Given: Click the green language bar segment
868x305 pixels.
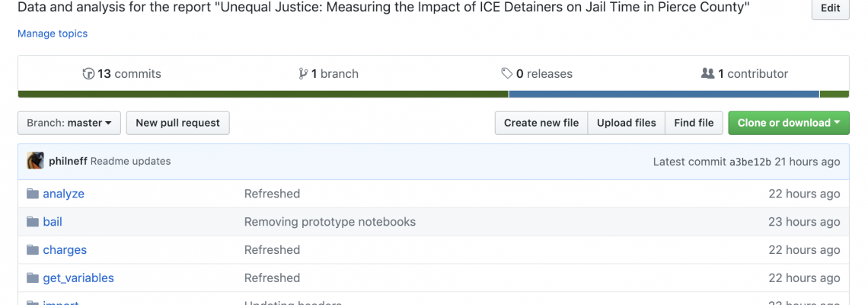Looking at the screenshot, I should click(x=263, y=95).
